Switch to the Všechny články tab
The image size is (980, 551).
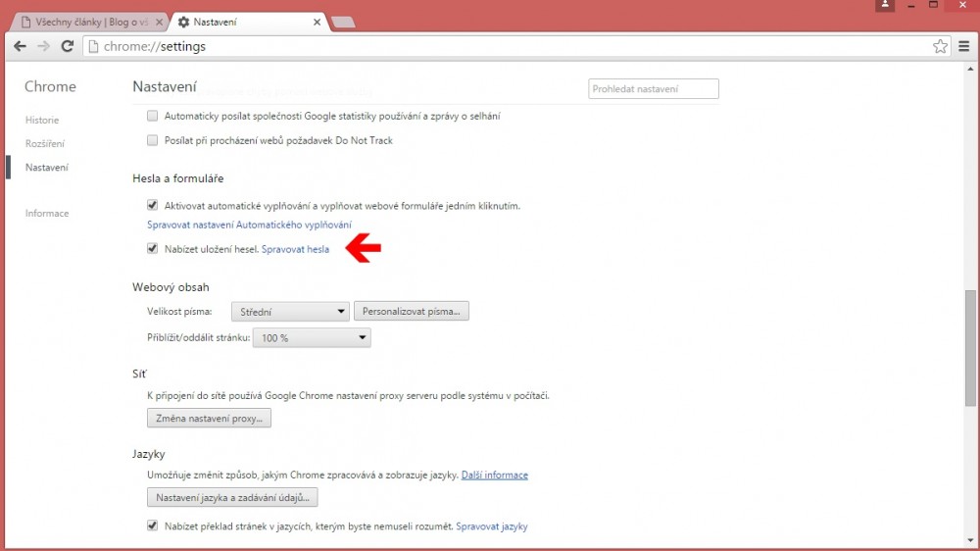(86, 22)
